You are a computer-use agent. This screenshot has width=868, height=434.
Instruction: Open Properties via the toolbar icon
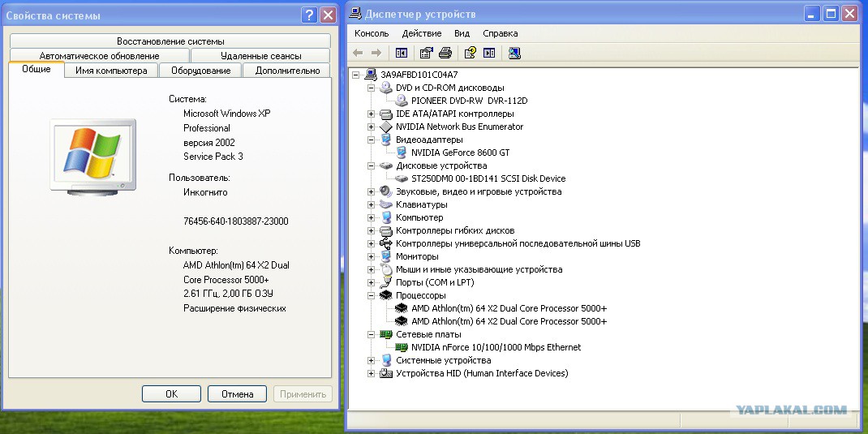426,53
